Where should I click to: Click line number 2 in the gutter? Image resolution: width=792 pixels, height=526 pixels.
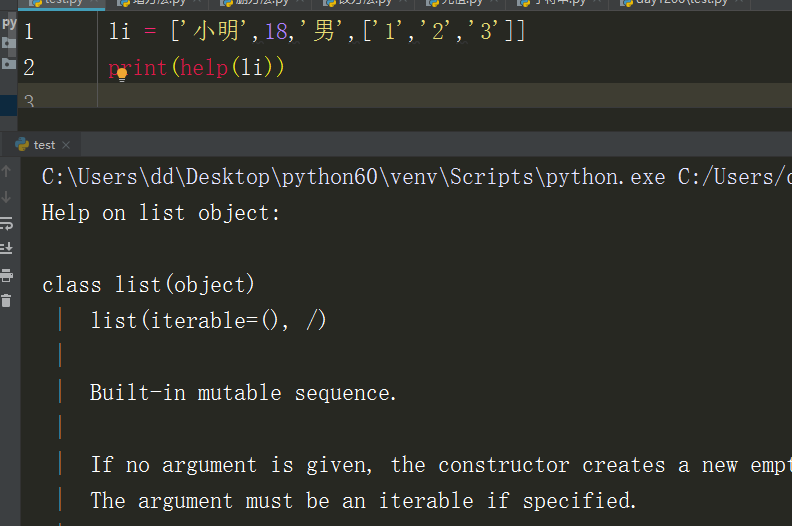(x=29, y=67)
